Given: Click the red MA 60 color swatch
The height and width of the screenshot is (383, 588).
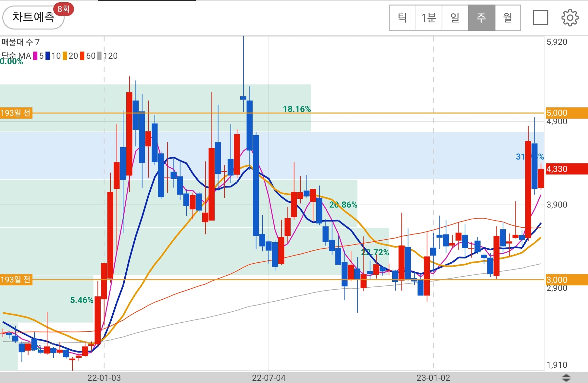Looking at the screenshot, I should click(82, 56).
